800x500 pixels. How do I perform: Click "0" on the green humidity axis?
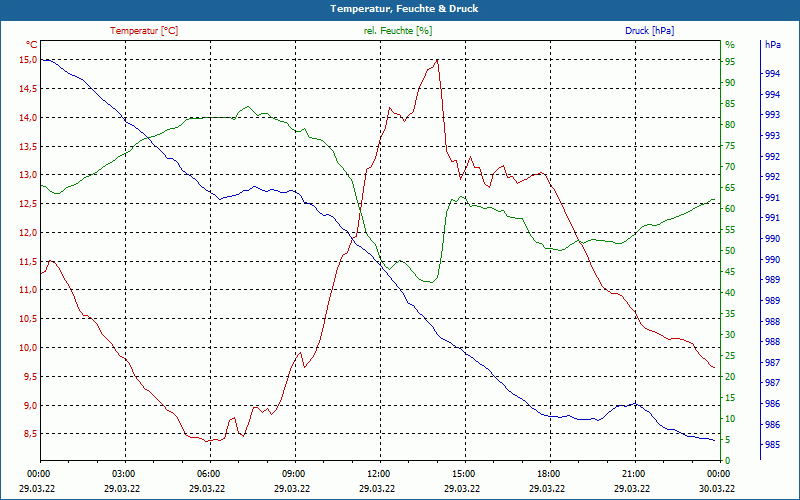(728, 461)
